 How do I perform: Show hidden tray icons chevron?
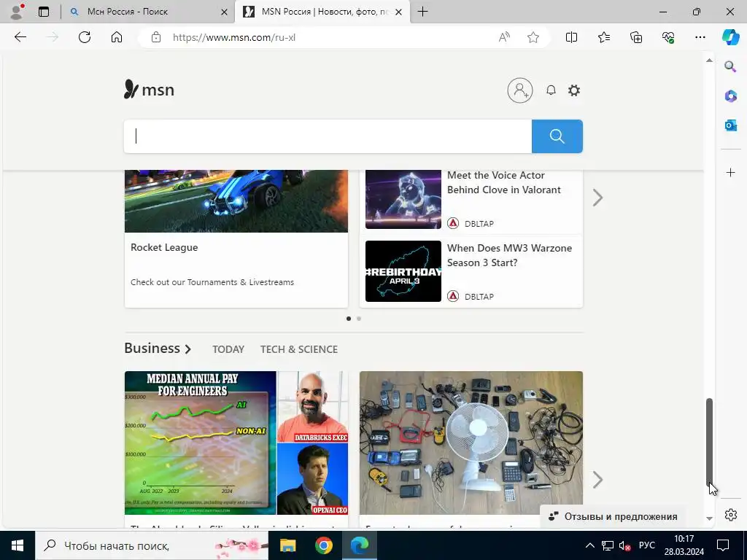point(589,545)
